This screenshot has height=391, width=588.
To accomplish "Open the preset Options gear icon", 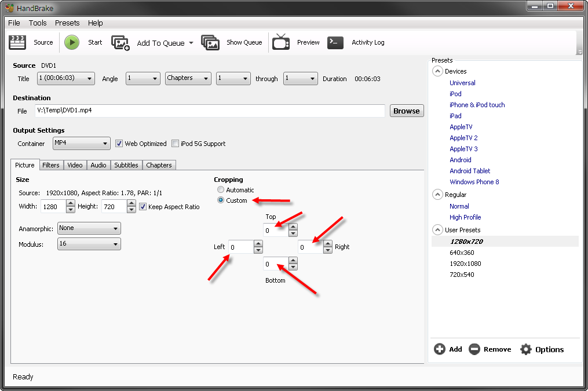I will click(x=526, y=349).
